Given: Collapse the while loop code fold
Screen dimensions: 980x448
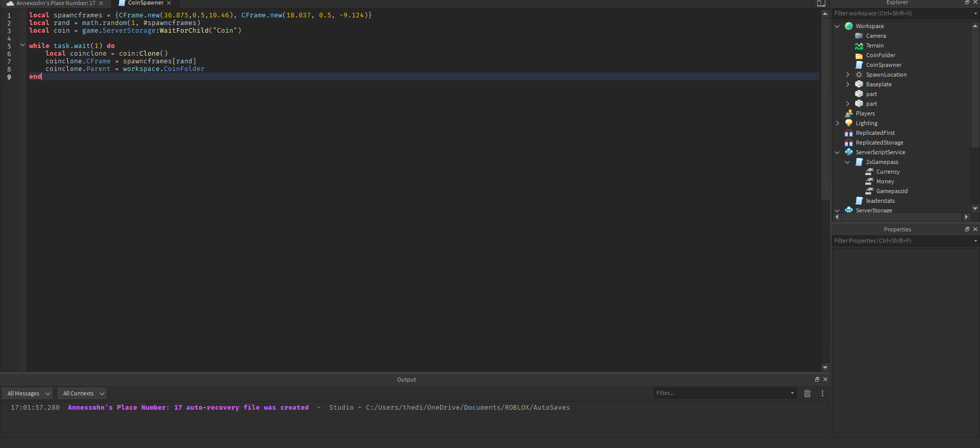Looking at the screenshot, I should 22,45.
